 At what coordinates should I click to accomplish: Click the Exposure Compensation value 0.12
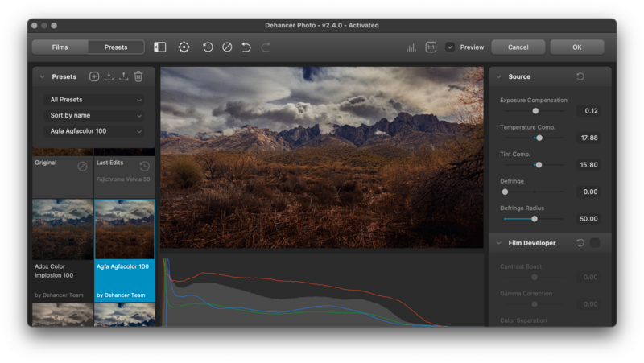pyautogui.click(x=588, y=111)
